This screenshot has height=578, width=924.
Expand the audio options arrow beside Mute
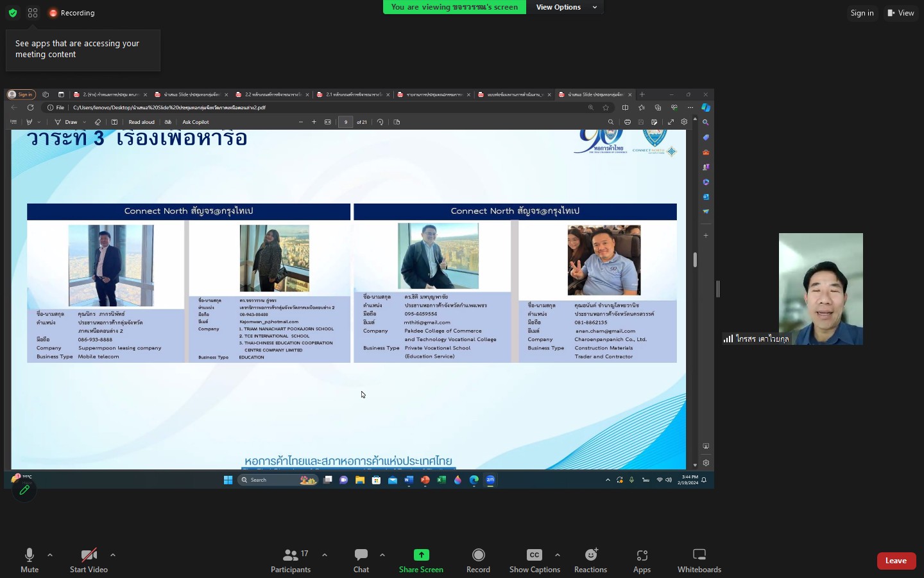tap(50, 555)
